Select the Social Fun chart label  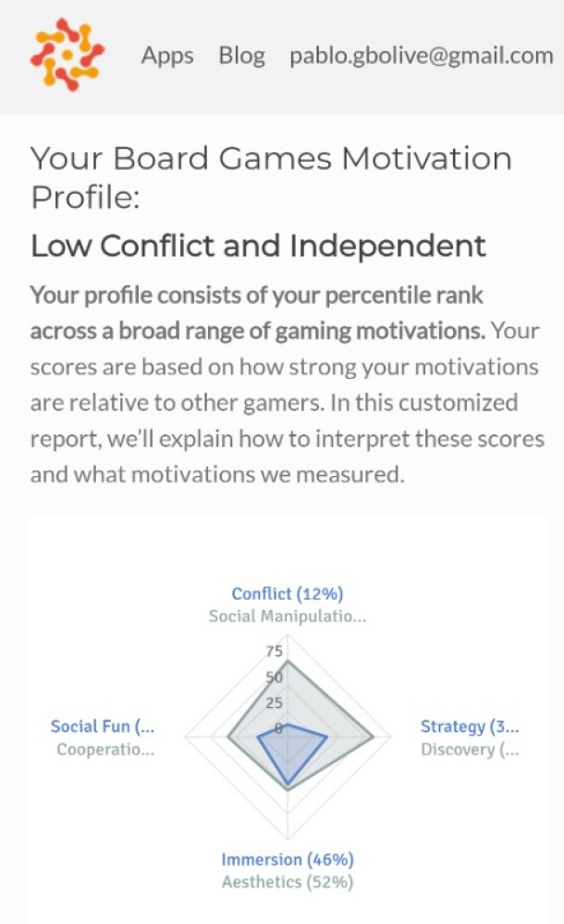pos(103,726)
